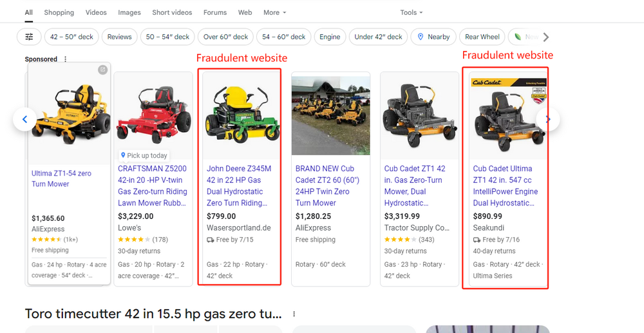Select the Nearby filter with location pin

click(x=433, y=37)
